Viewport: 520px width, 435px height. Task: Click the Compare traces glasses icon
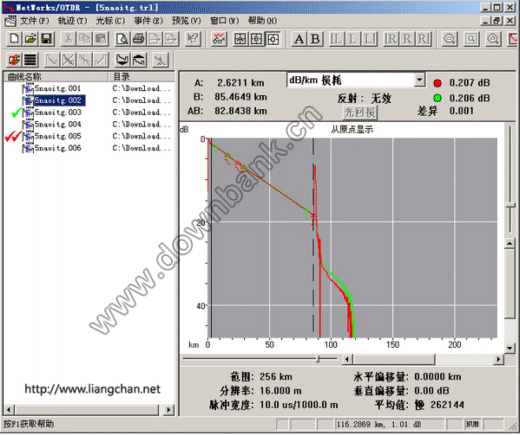219,39
